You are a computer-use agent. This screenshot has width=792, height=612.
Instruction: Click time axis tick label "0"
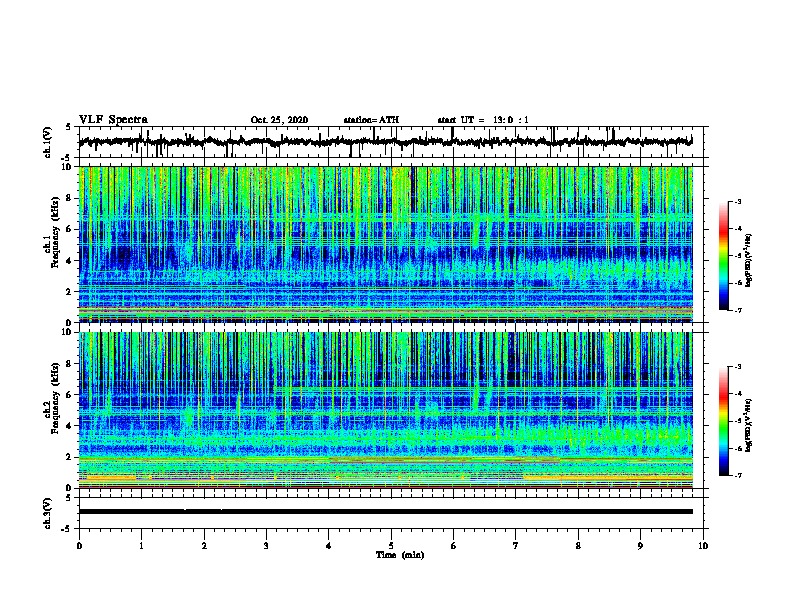[79, 546]
